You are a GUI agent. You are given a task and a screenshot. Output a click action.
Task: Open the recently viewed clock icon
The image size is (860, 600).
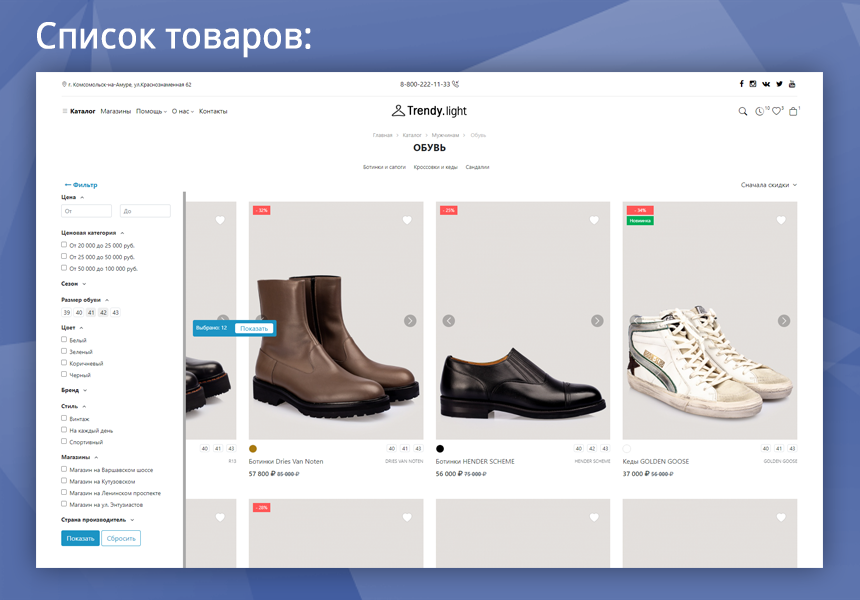pyautogui.click(x=760, y=110)
